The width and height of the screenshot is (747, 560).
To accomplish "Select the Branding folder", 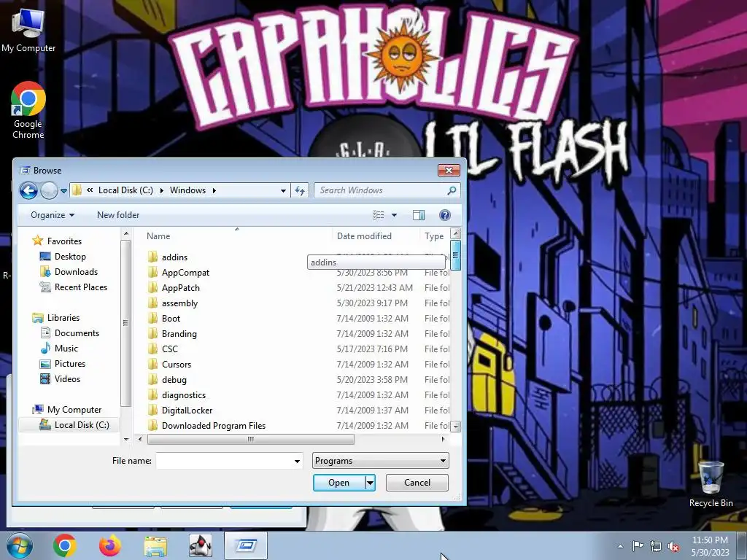I will (179, 334).
